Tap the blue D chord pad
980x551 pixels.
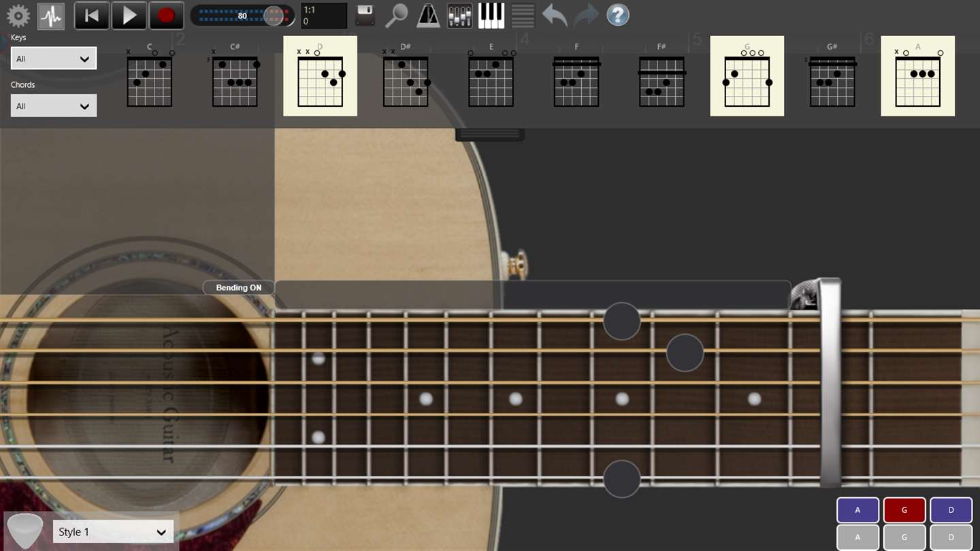pos(951,510)
